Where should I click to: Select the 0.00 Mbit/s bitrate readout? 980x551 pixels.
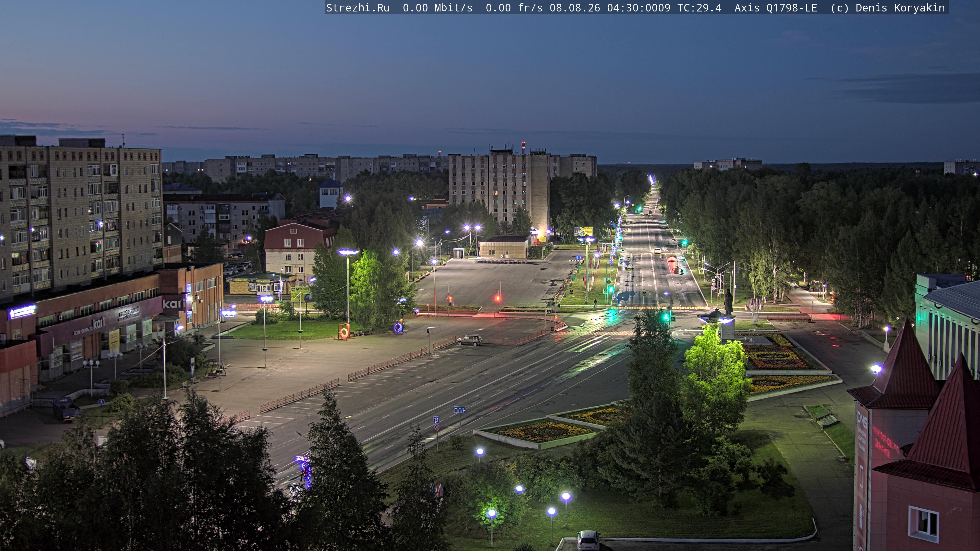[x=437, y=8]
